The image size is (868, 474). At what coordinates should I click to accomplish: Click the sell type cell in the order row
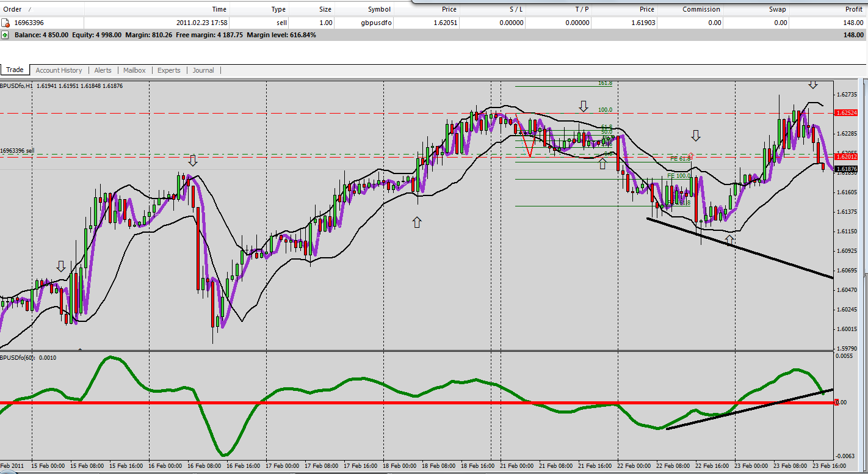point(281,23)
